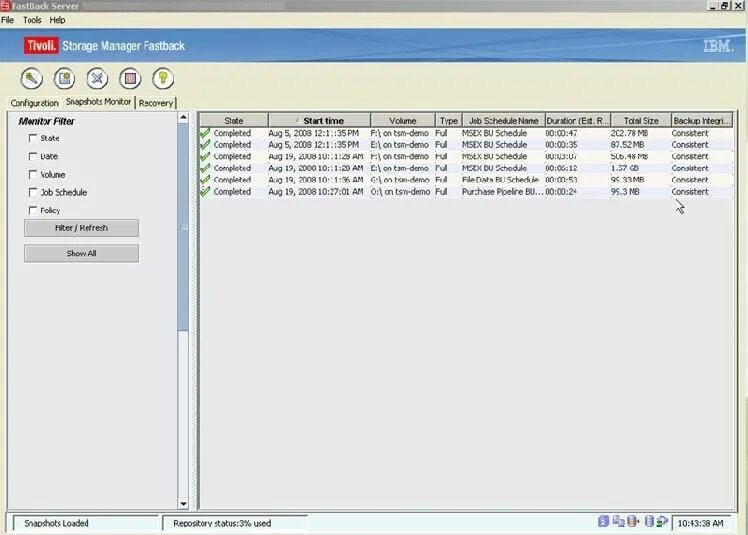Sort by the Duration column header
This screenshot has width=748, height=535.
pos(578,121)
